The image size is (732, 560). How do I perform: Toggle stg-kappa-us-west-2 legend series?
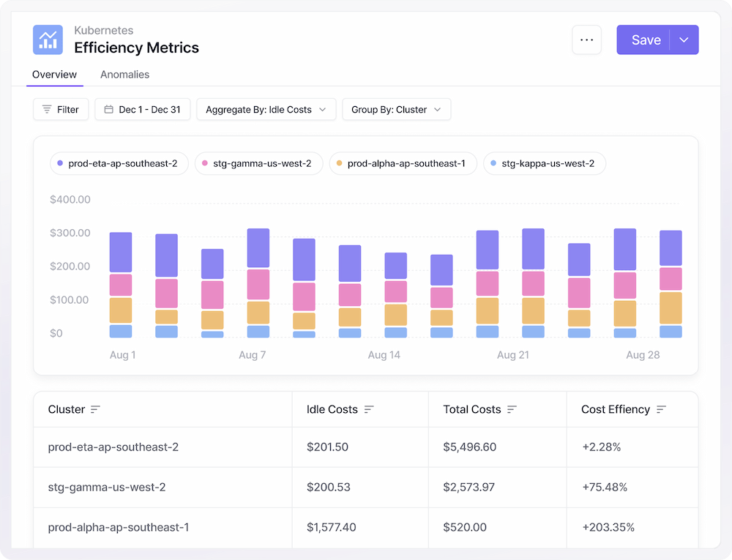pyautogui.click(x=544, y=164)
